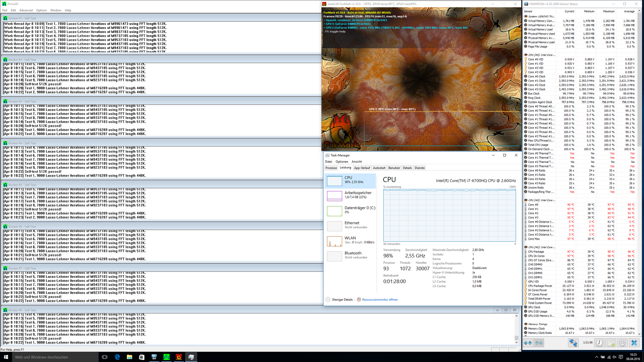
Task: Open HWiNFO gear settings icon
Action: tap(622, 343)
